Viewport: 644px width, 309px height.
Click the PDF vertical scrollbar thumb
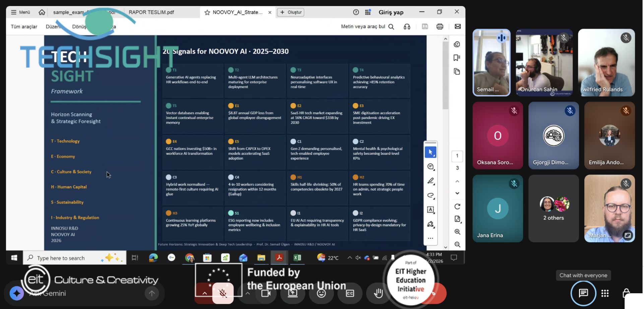coord(445,76)
